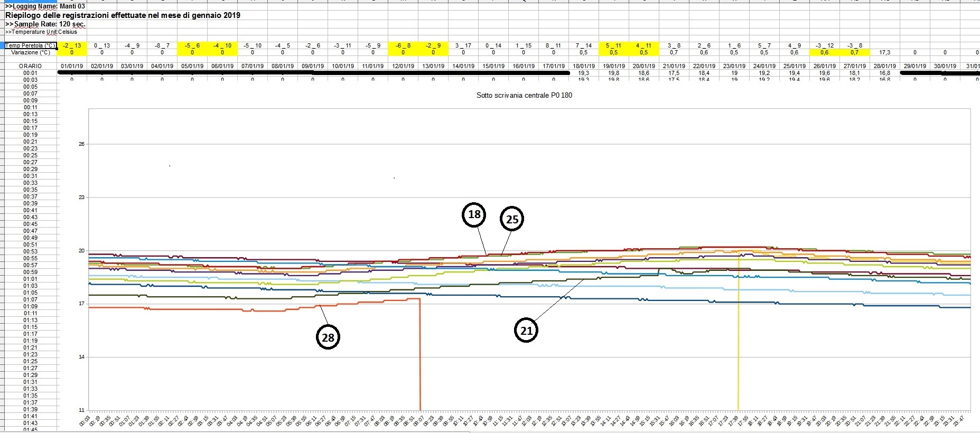Select the chart title 'Sotto scrivania centrale P0 180'
Screen dimensions: 980x433
[524, 96]
